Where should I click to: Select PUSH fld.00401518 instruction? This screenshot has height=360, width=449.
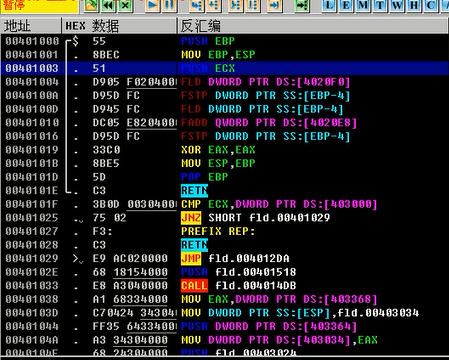[x=238, y=272]
